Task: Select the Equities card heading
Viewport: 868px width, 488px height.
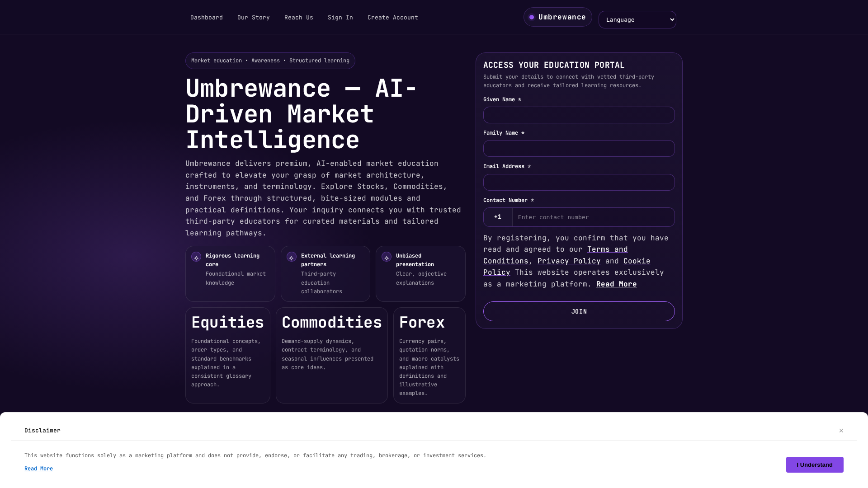Action: 227,323
